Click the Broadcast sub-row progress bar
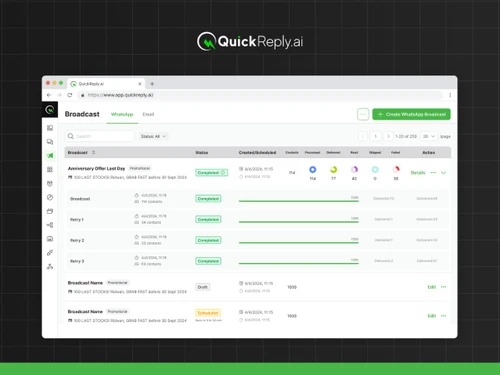500x375 pixels. coord(299,201)
